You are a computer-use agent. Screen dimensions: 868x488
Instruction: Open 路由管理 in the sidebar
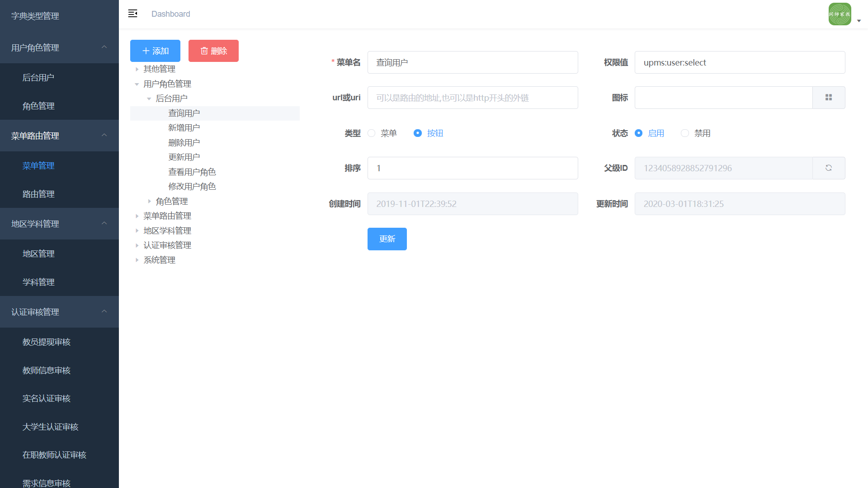point(38,194)
